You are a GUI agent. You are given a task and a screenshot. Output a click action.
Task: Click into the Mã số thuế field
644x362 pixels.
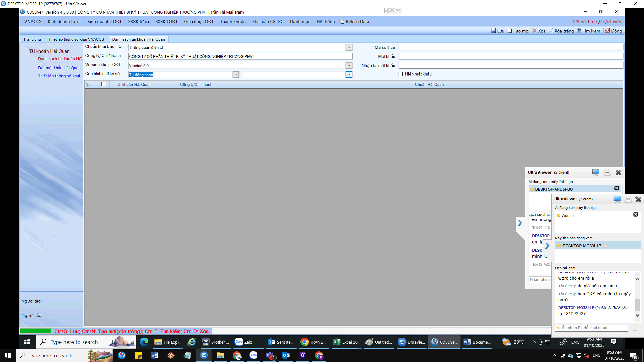click(511, 47)
